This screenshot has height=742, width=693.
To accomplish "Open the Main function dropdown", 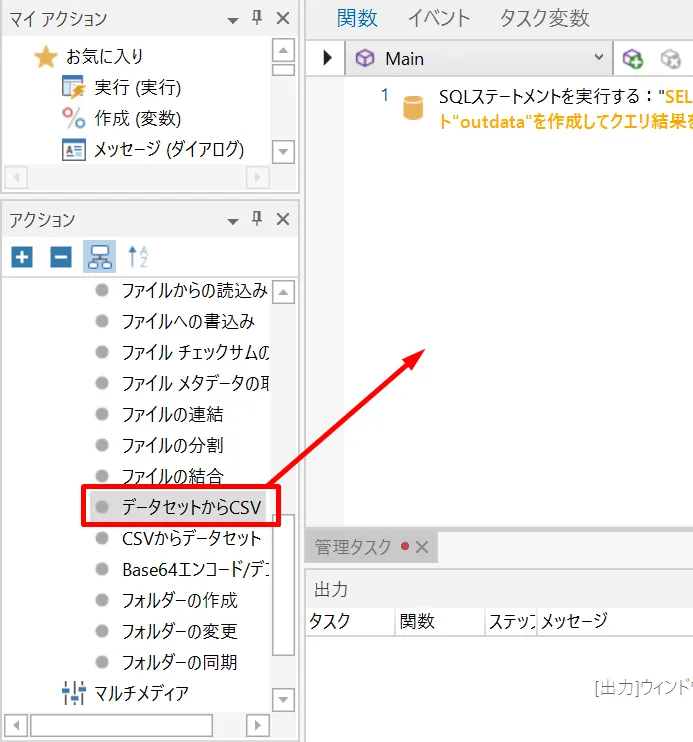I will (599, 59).
